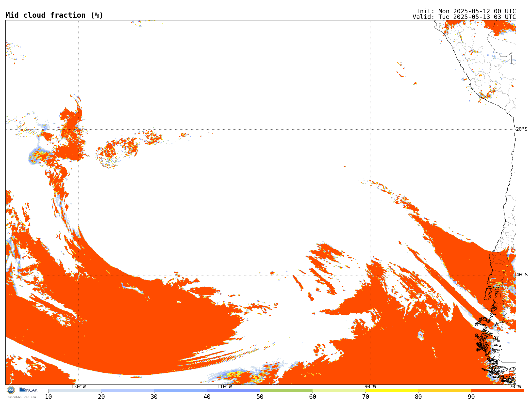532x400 pixels.
Task: Click the Init: Mon 2025-05-12 00 UTC text
Action: (466, 11)
